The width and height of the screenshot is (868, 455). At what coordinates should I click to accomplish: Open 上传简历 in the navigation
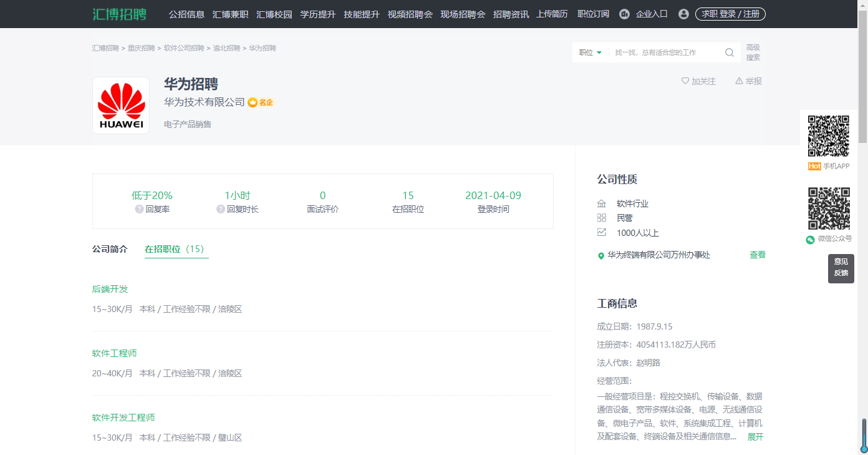pyautogui.click(x=552, y=14)
